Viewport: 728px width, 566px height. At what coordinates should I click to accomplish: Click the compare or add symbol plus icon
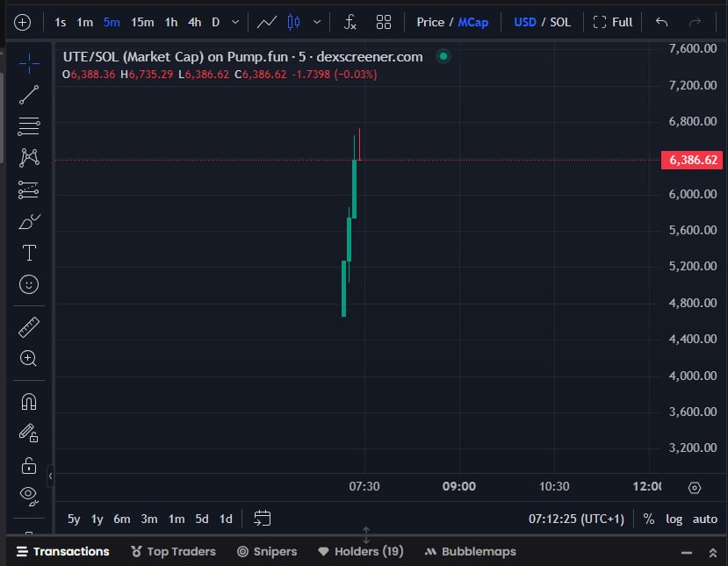22,22
